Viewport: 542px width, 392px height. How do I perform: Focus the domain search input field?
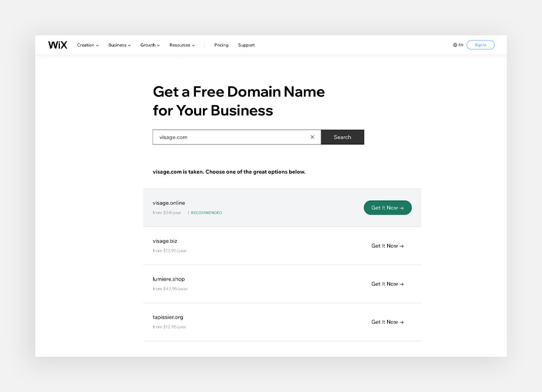coord(237,137)
